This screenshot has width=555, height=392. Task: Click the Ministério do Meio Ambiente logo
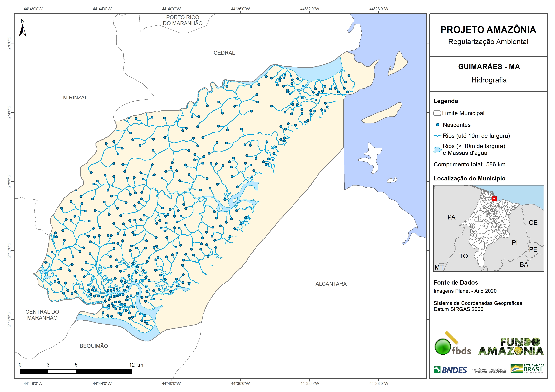498,371
